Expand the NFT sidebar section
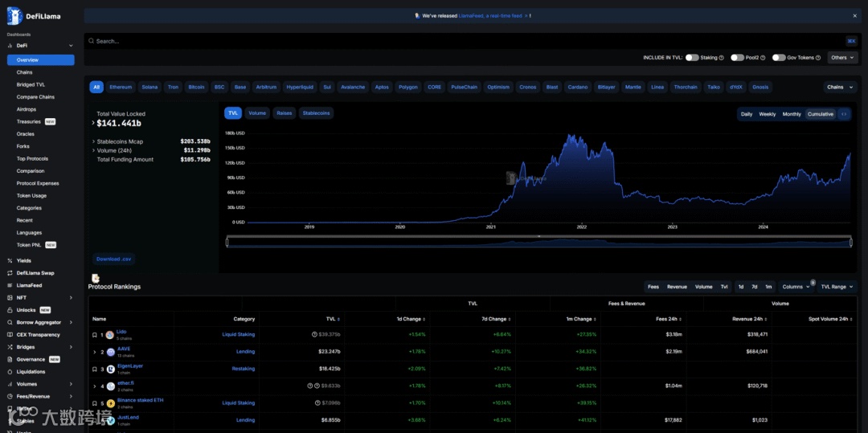The width and height of the screenshot is (868, 433). 71,297
